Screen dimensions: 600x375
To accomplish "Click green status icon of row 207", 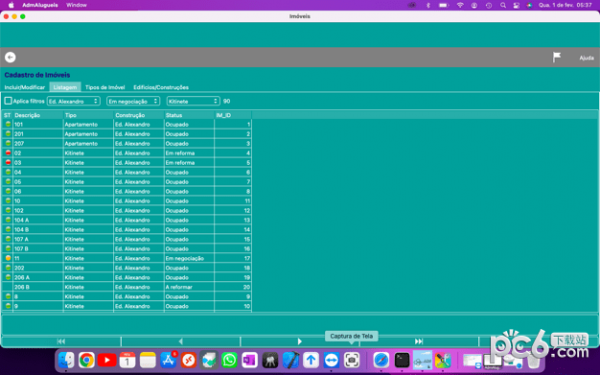I will [8, 143].
